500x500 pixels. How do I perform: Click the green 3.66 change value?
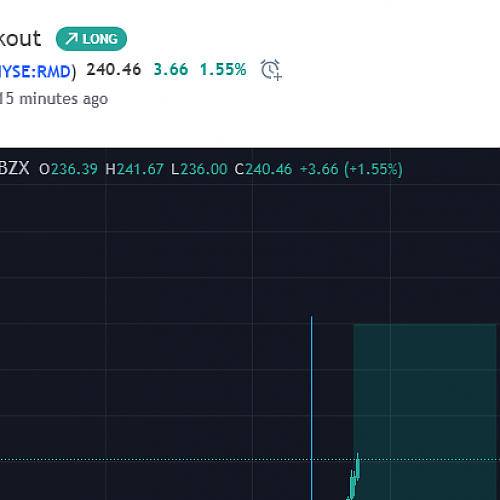tap(171, 70)
